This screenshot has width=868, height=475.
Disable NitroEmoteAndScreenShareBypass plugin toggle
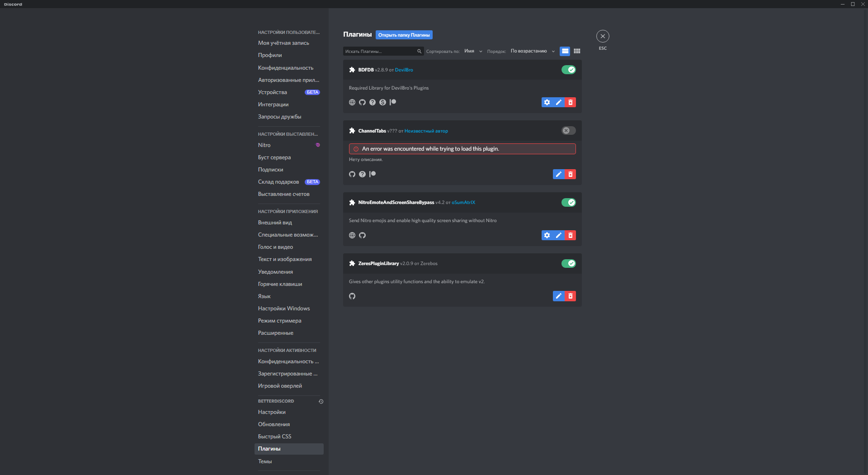pyautogui.click(x=569, y=202)
